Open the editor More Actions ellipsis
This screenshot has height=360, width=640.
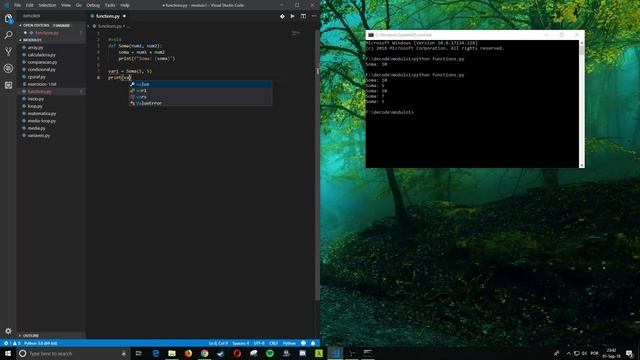point(314,16)
